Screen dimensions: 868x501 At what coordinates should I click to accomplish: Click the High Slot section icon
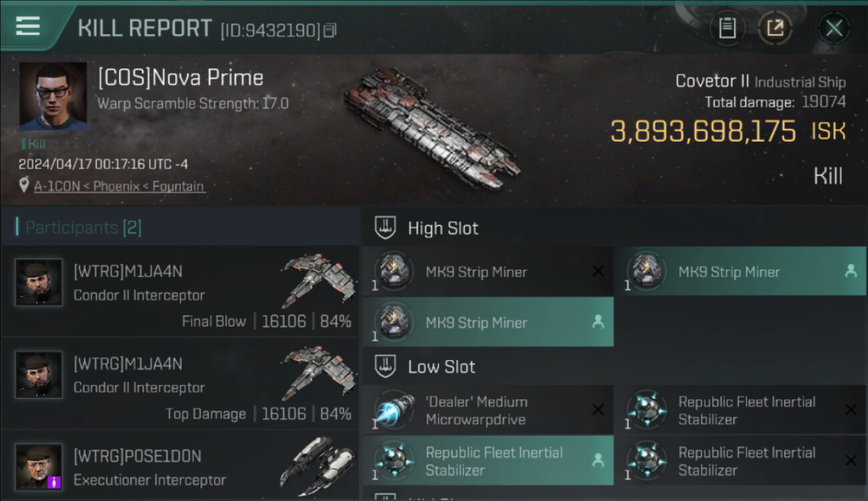(385, 228)
